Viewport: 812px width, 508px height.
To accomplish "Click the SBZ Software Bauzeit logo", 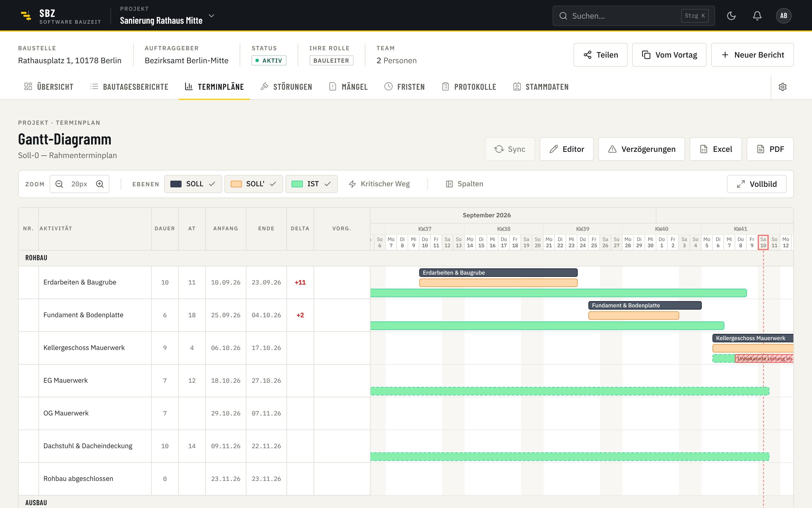I will [x=60, y=16].
